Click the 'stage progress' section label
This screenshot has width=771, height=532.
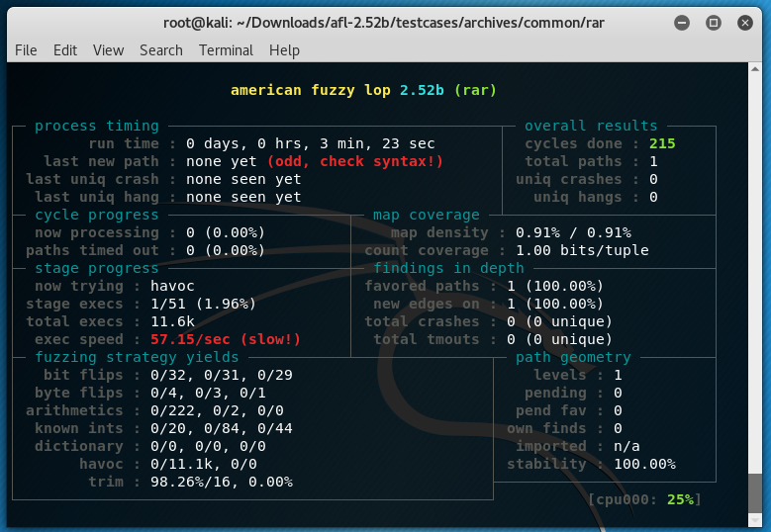[97, 268]
